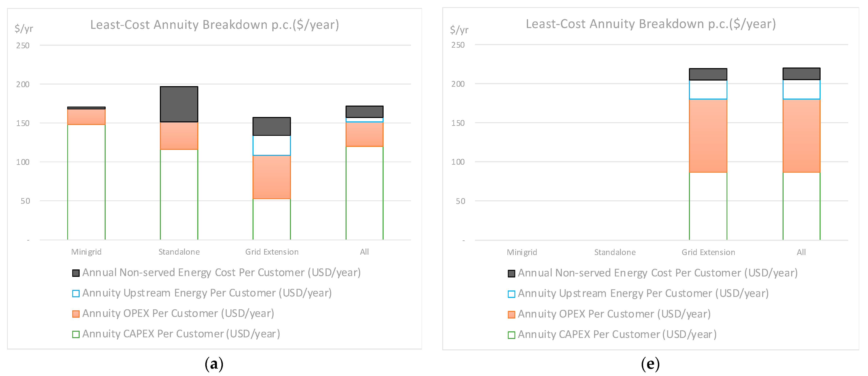The width and height of the screenshot is (868, 376).
Task: Click the Grid Extension blue Upstream segment in chart (a)
Action: coord(272,145)
